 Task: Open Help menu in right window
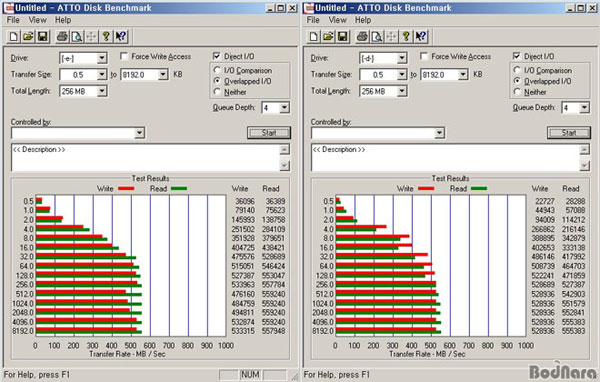pyautogui.click(x=363, y=20)
